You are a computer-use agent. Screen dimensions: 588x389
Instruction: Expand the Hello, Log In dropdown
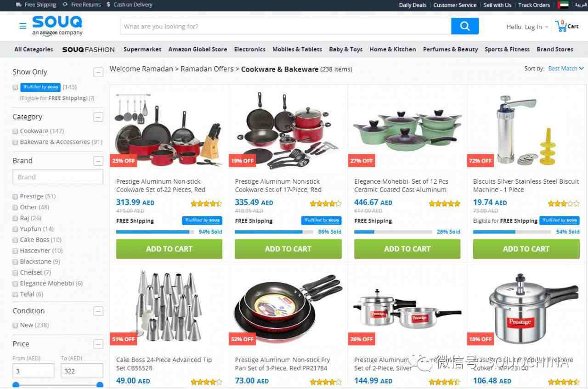point(527,27)
